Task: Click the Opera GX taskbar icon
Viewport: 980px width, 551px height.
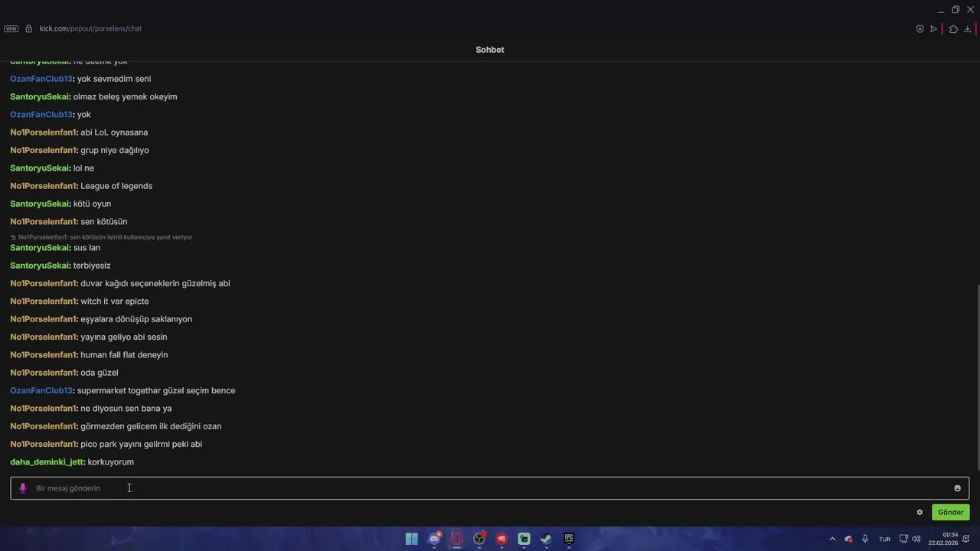Action: (x=457, y=539)
